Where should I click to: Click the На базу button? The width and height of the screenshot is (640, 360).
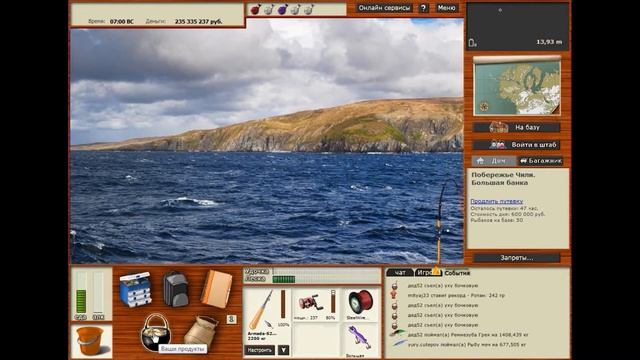[x=516, y=127]
